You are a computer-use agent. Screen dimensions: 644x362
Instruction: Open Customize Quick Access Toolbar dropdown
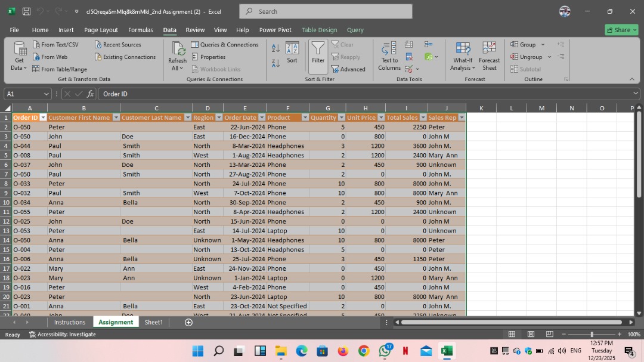point(76,11)
